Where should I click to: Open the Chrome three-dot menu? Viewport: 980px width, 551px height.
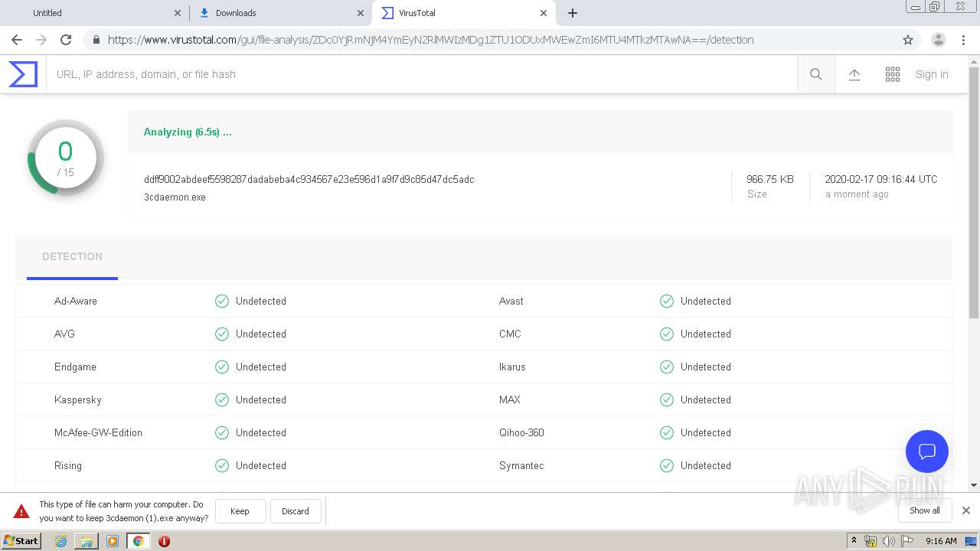[963, 40]
